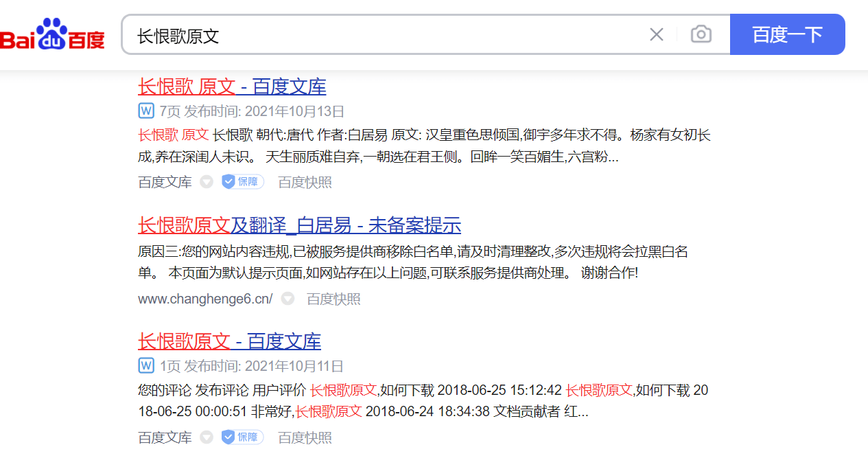Click snippet starting 汉皇重色思倾国
This screenshot has height=456, width=868.
(x=423, y=146)
